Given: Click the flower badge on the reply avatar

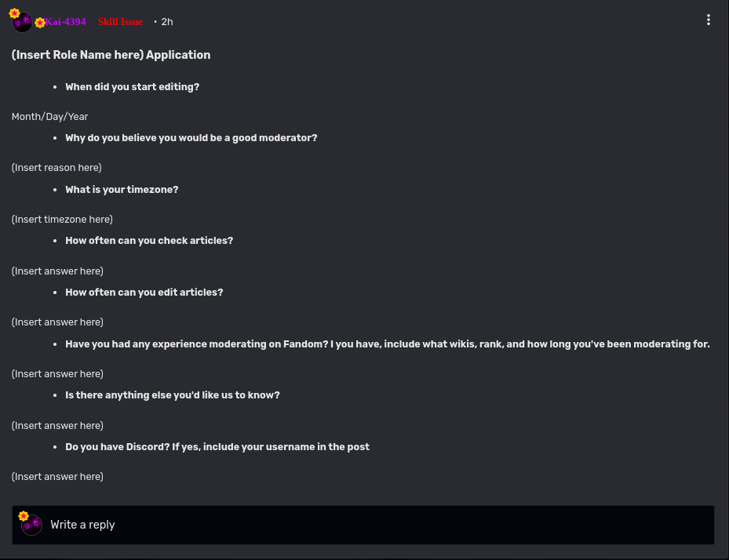Looking at the screenshot, I should 24,516.
